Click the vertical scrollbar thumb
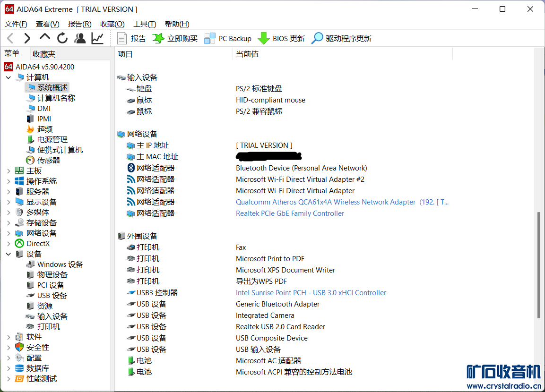Screen dimensions: 545x392 point(539,265)
